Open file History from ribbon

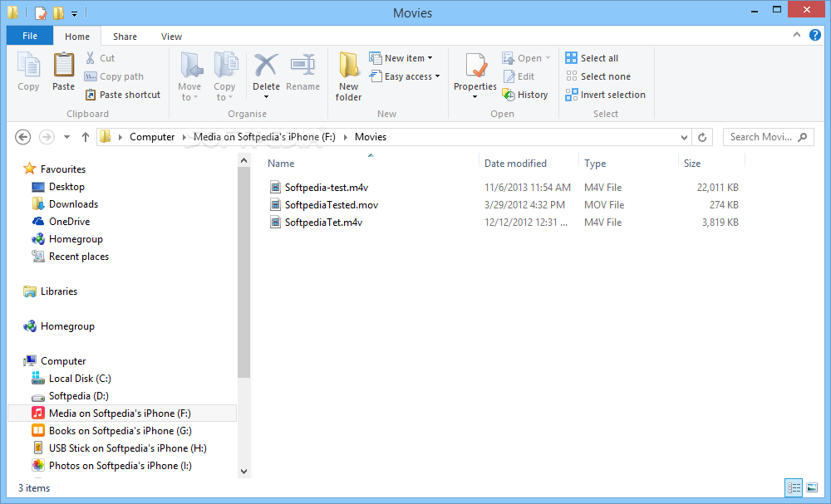[x=524, y=95]
